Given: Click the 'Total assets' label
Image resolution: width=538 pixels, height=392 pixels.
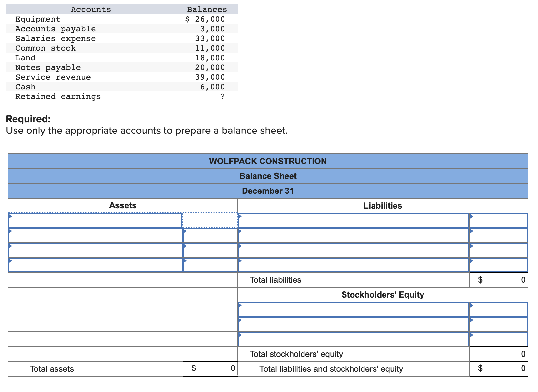Looking at the screenshot, I should click(52, 369).
